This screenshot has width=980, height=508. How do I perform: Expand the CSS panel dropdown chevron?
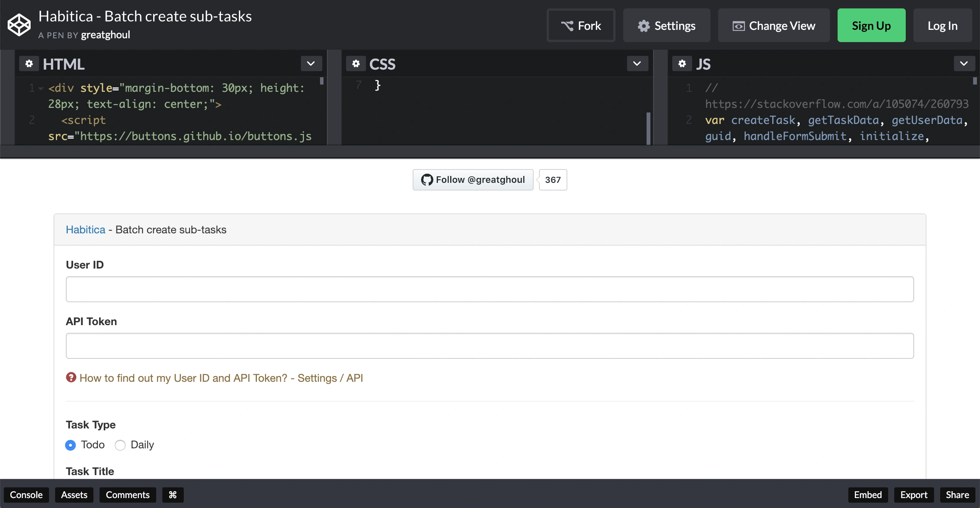(637, 63)
